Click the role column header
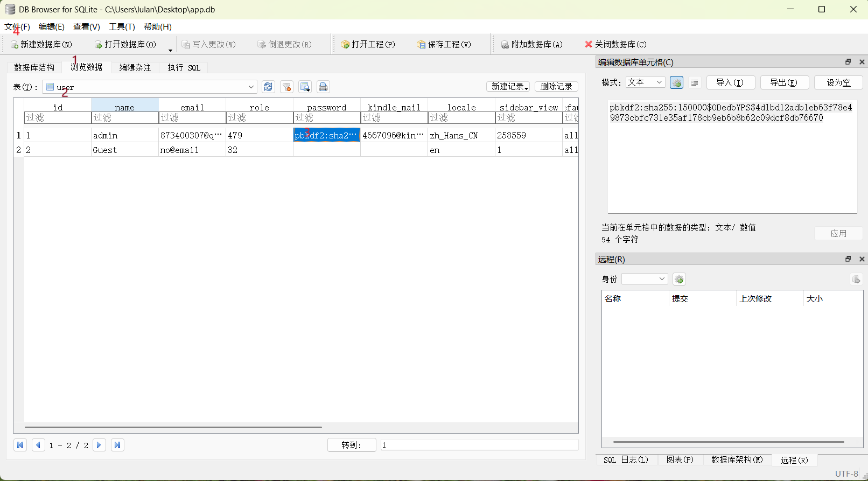 click(260, 107)
